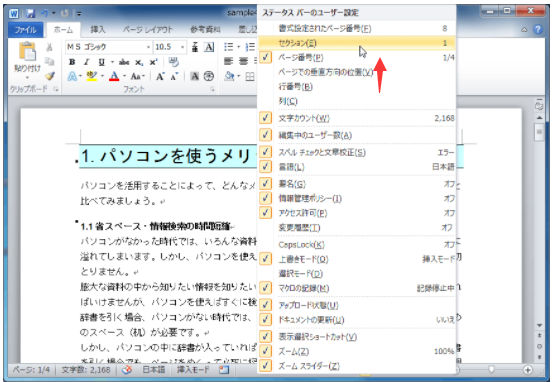This screenshot has height=382, width=552.
Task: Select セクション(E) menu entry
Action: [x=357, y=43]
